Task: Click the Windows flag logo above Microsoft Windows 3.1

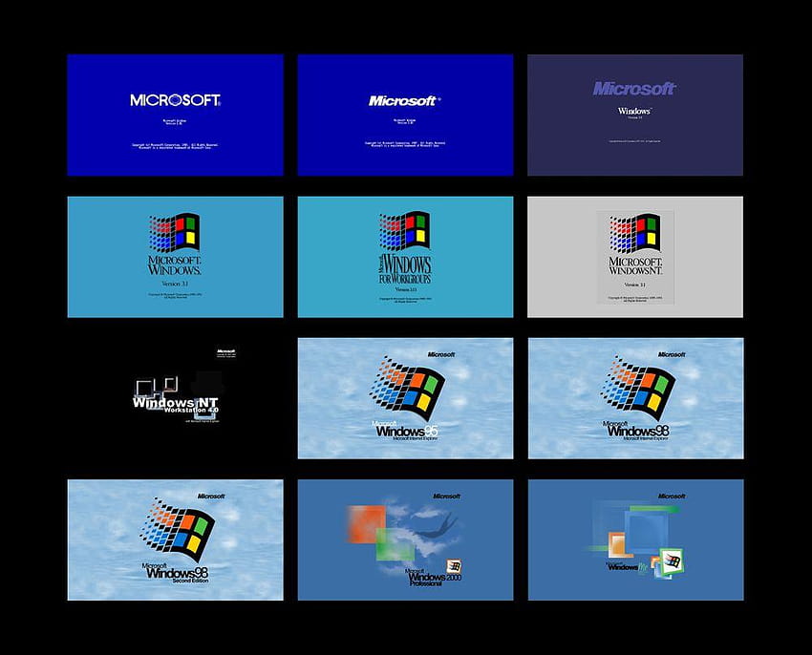Action: pyautogui.click(x=175, y=232)
